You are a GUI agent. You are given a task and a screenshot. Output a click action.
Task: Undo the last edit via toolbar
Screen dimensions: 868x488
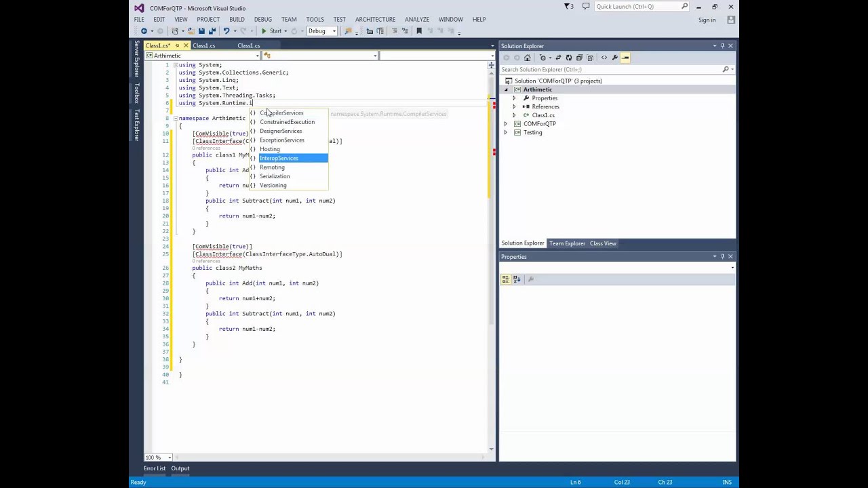tap(226, 30)
